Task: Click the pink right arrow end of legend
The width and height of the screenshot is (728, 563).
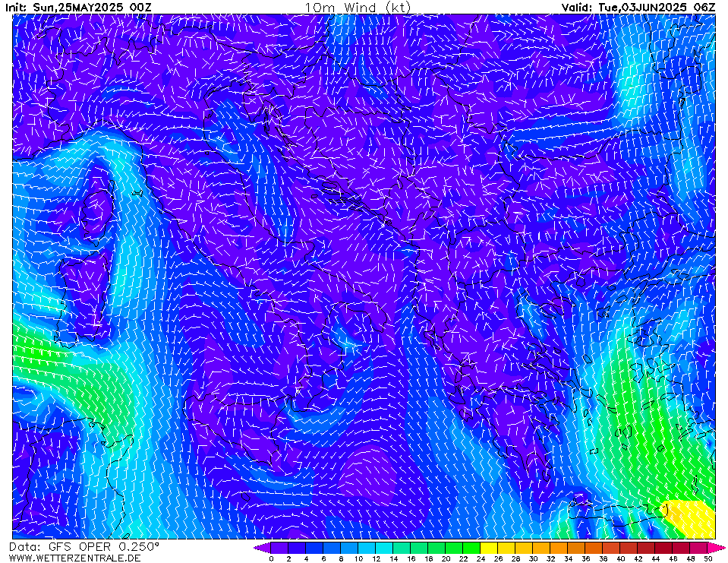Action: coord(717,548)
